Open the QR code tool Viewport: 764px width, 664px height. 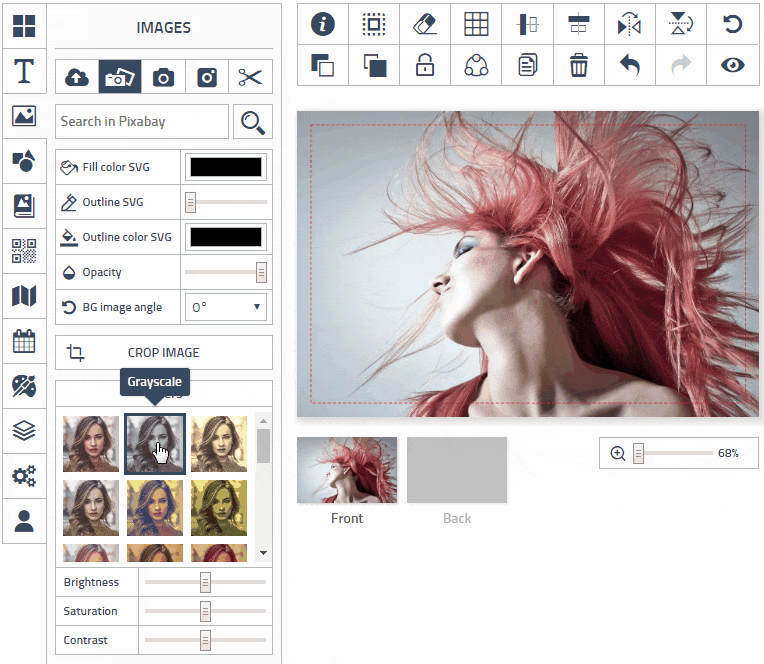point(24,251)
